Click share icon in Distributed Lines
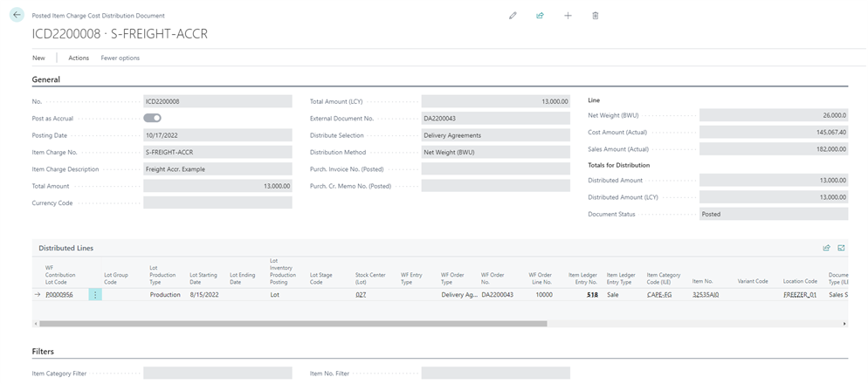Viewport: 868px width, 384px height. pos(826,248)
